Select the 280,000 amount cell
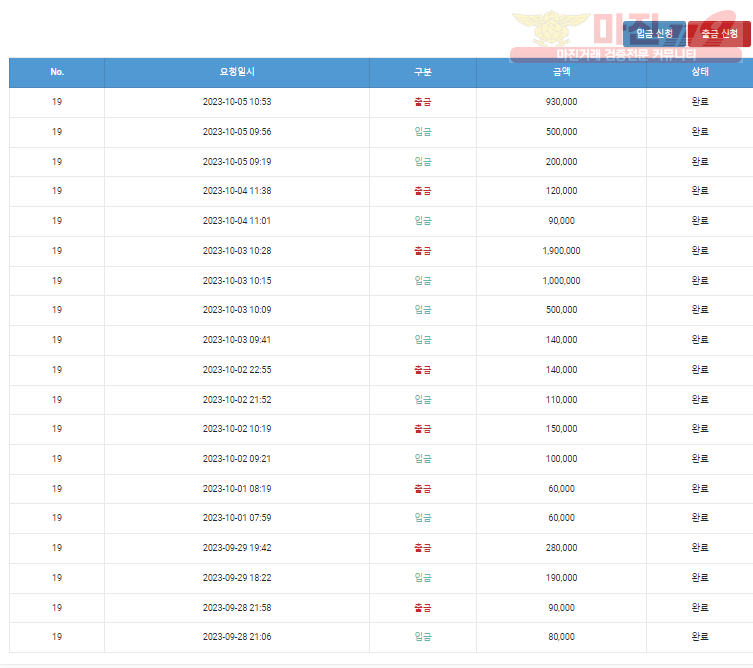 pos(561,548)
